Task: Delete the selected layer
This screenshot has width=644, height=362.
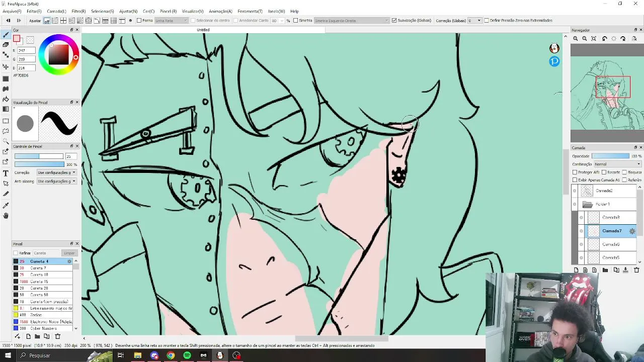Action: coord(636,270)
